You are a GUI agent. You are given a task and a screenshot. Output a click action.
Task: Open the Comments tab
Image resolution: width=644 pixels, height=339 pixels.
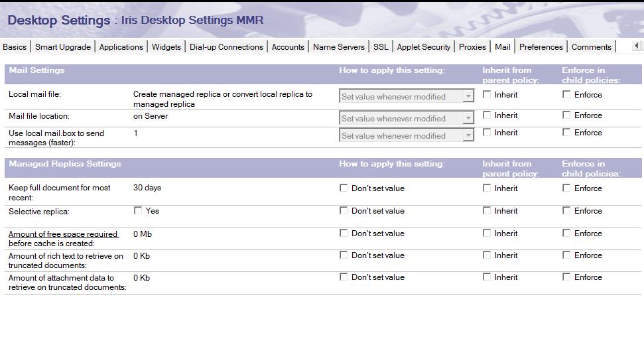pyautogui.click(x=592, y=47)
